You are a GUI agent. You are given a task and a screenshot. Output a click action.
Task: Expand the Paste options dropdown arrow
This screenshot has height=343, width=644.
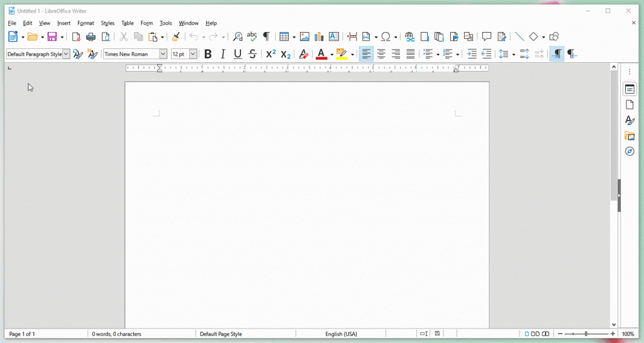point(162,37)
